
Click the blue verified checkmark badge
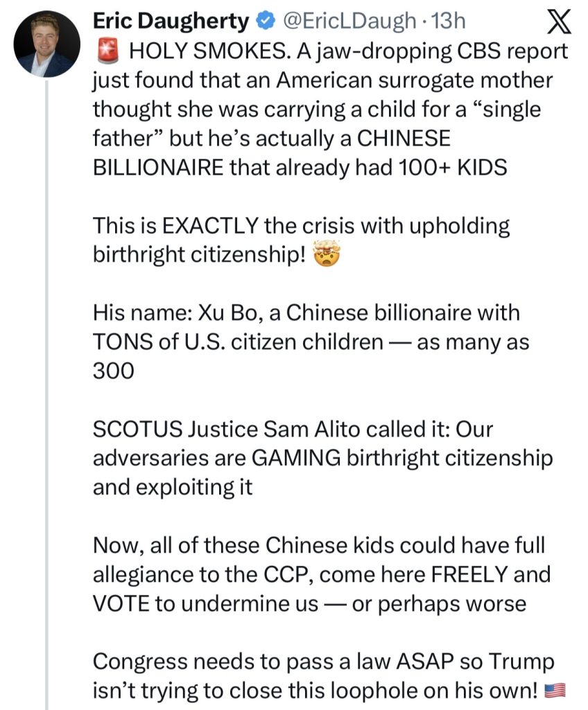coord(266,21)
